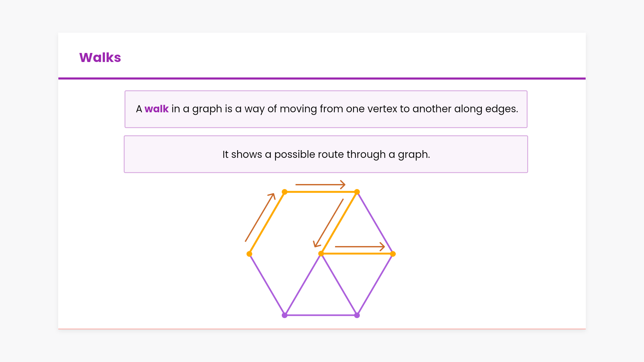Click the arrow above the center-to-right orange edge
This screenshot has height=362, width=644.
pyautogui.click(x=360, y=247)
